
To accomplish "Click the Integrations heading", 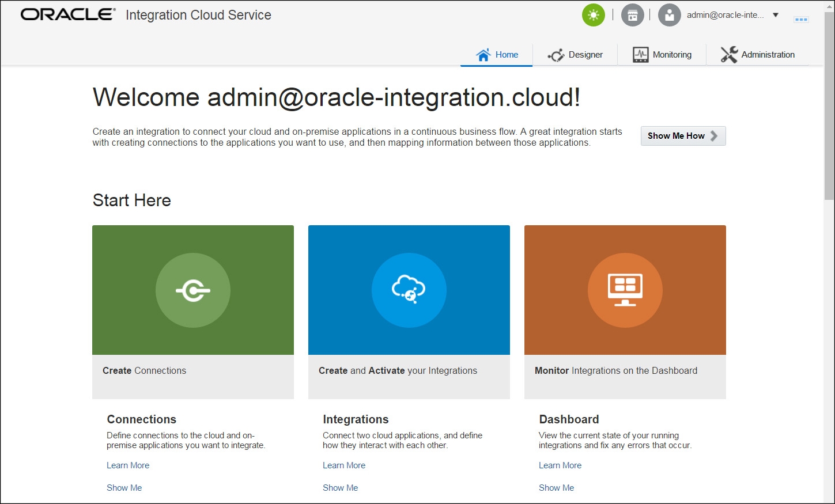I will (x=356, y=419).
